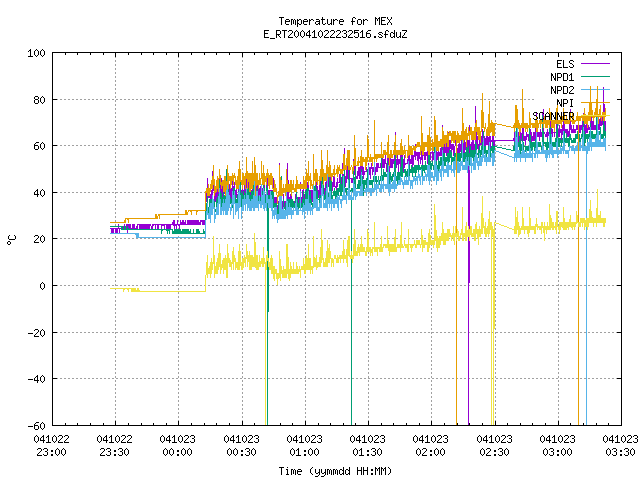Click the filename E_RT20041022232516.sfduZ subtitle

tap(335, 34)
